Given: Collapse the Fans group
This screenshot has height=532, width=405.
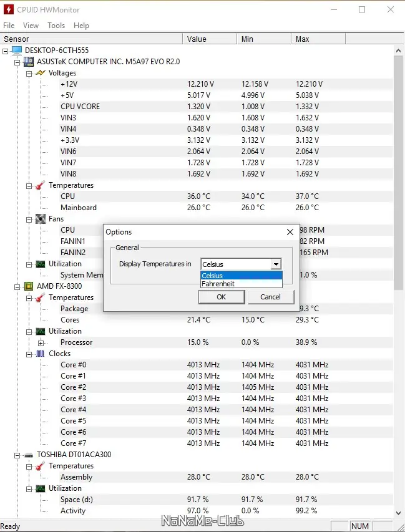Looking at the screenshot, I should [29, 220].
